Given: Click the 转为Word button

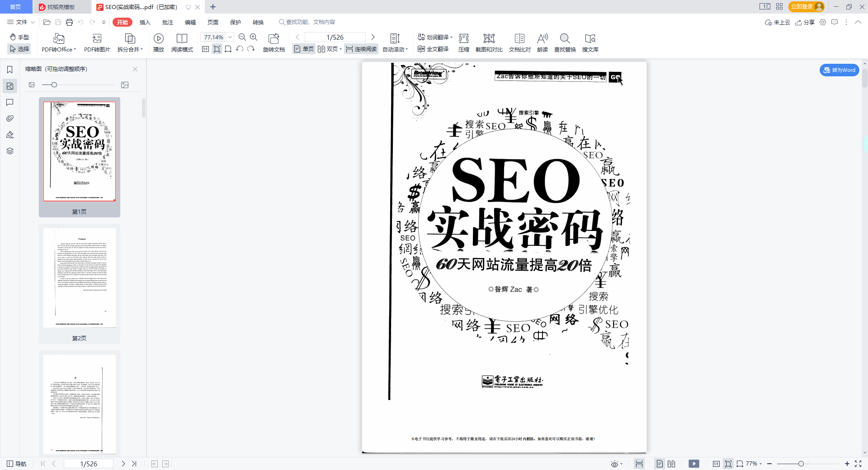Looking at the screenshot, I should 839,70.
